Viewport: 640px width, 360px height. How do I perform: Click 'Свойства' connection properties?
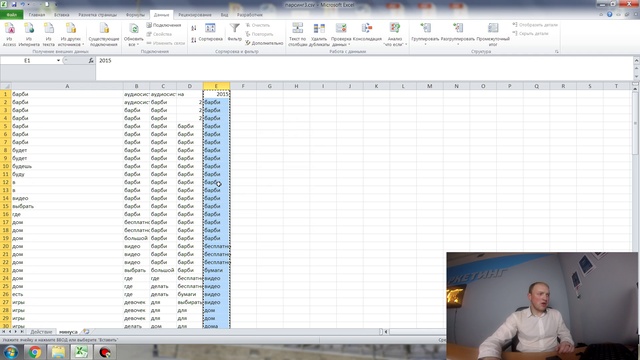point(159,34)
